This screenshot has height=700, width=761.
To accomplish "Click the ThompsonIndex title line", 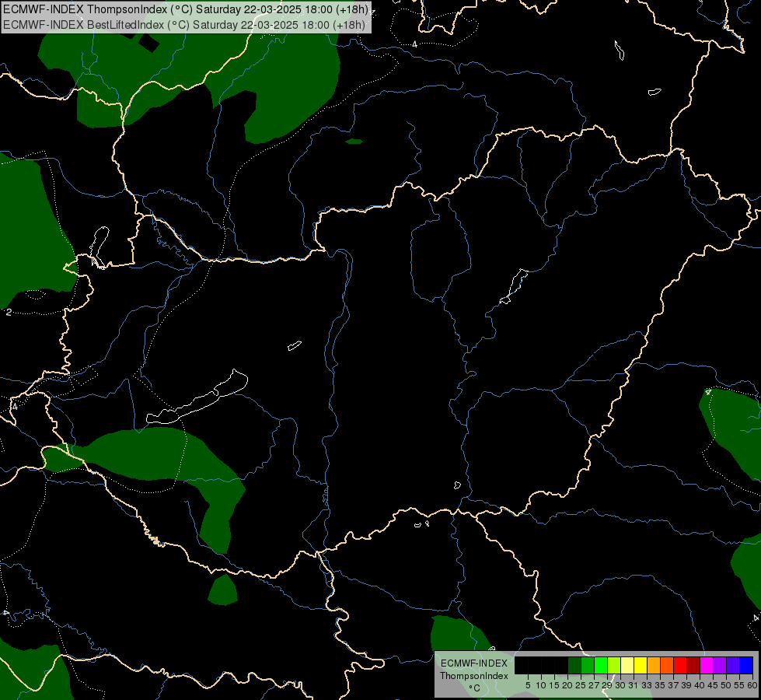I will [186, 9].
